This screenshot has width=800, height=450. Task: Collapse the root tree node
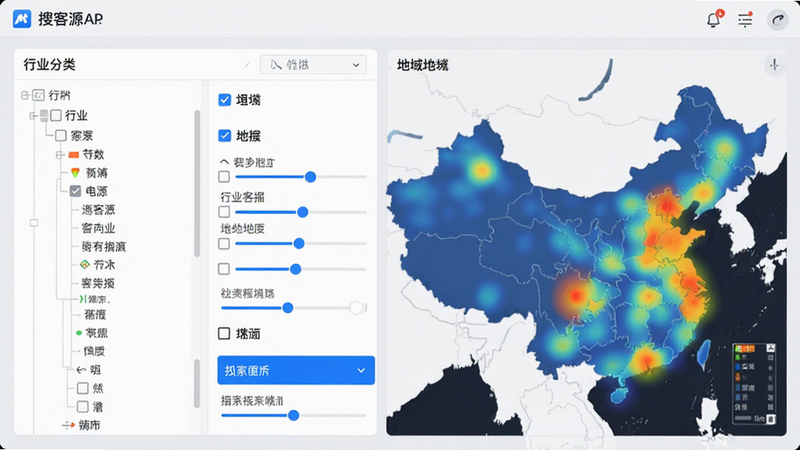coord(24,95)
